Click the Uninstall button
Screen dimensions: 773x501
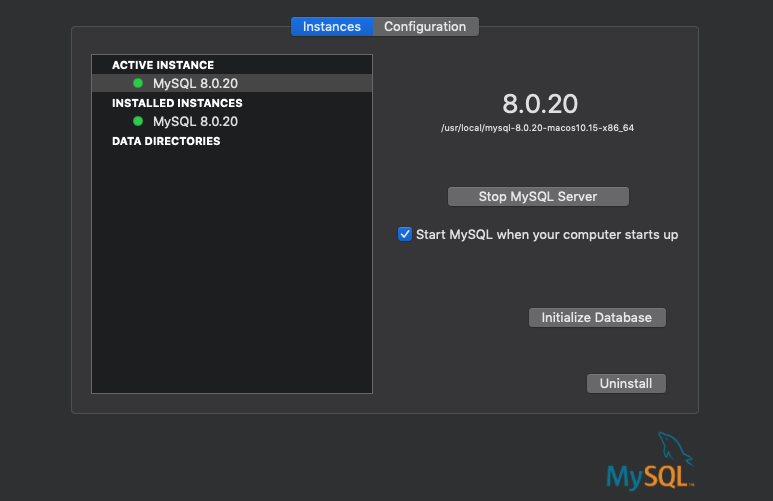(x=626, y=384)
